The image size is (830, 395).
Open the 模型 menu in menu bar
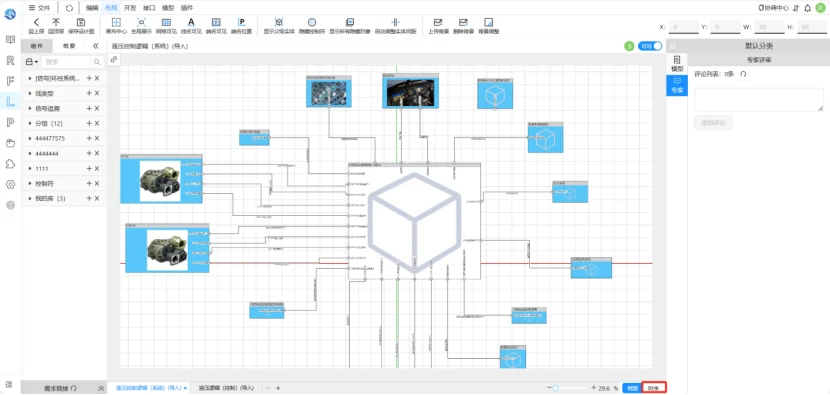tap(168, 8)
